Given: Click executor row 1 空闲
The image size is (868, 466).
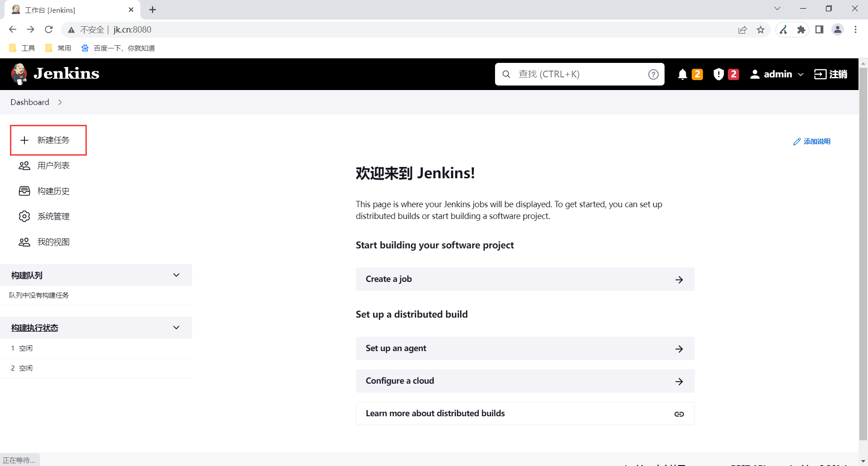Looking at the screenshot, I should [96, 348].
